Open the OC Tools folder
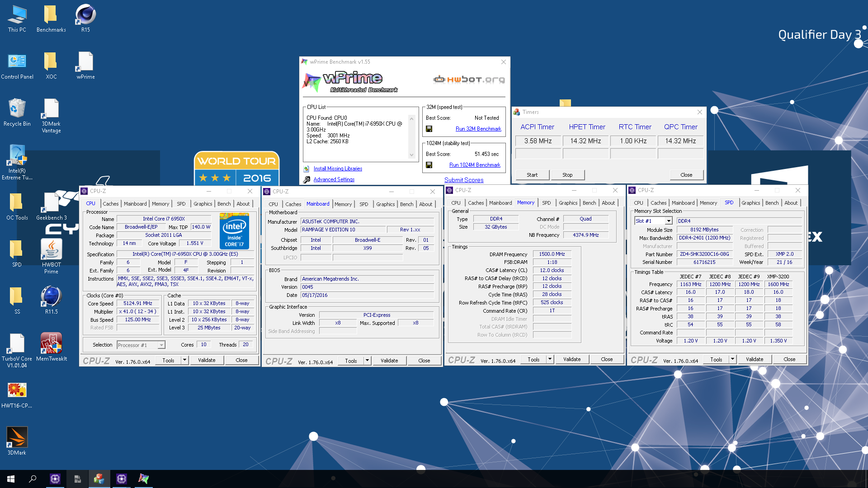The height and width of the screenshot is (488, 868). click(17, 207)
